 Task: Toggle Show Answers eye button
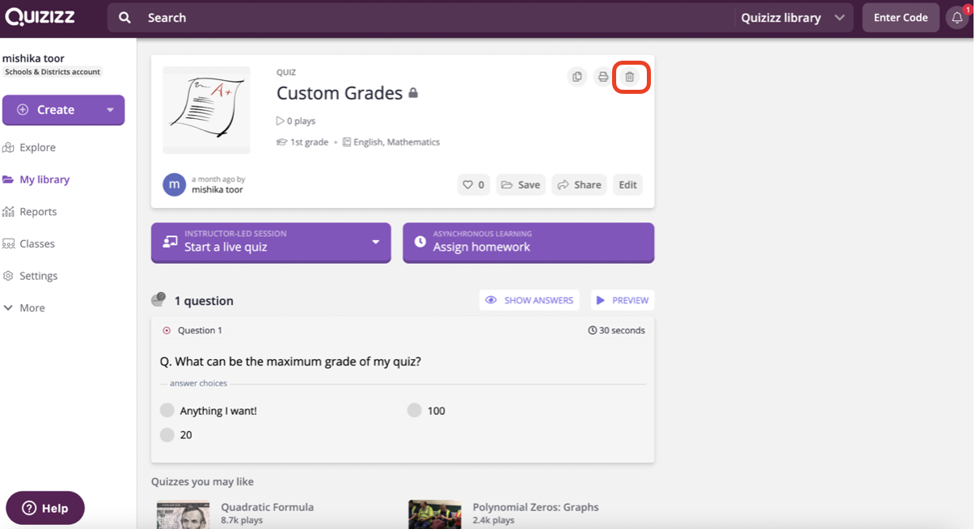coord(529,300)
